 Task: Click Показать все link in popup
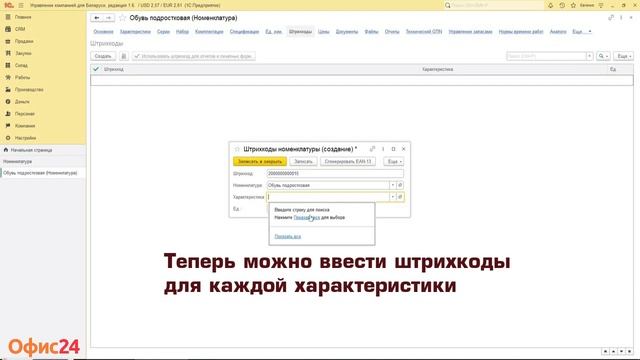(x=288, y=236)
